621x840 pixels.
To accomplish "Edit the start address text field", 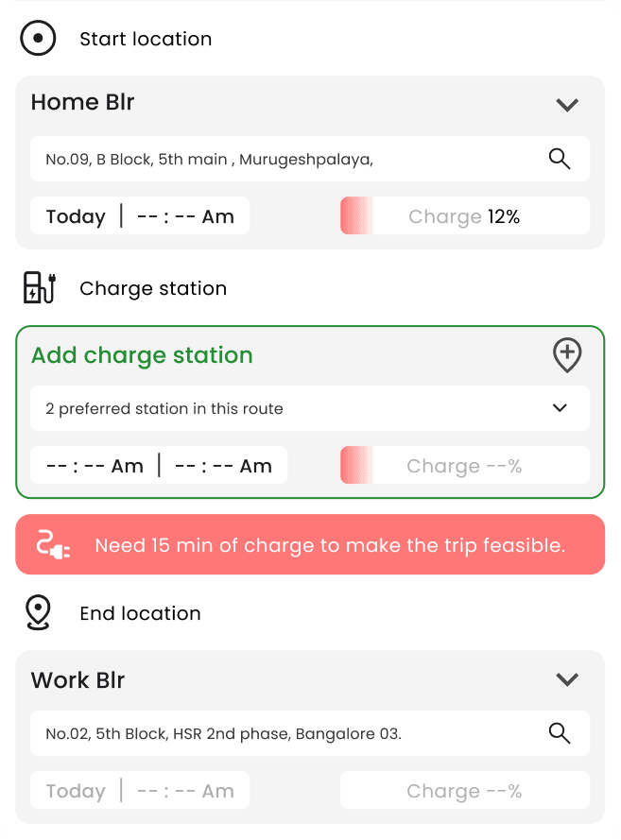I will pos(310,159).
